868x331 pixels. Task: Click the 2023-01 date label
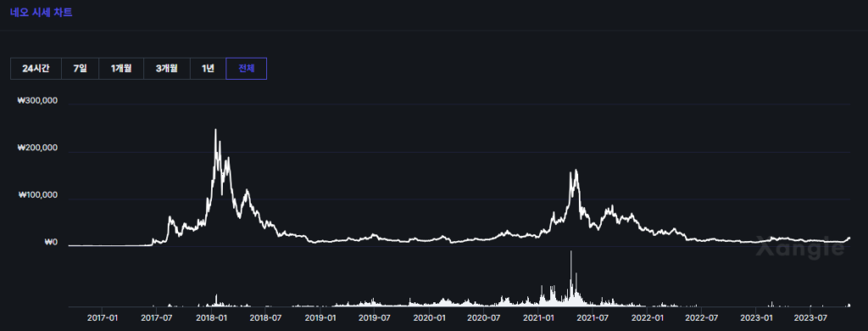(x=756, y=318)
